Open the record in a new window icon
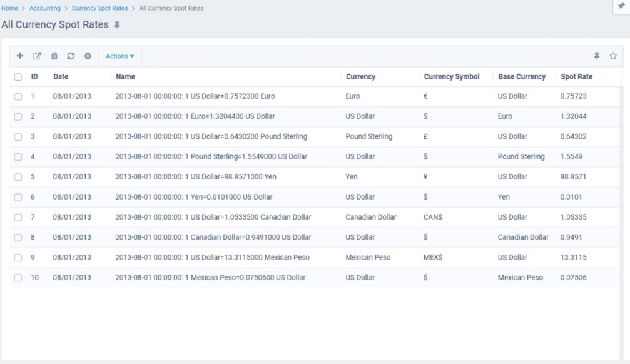Screen dimensions: 630x364 point(38,56)
